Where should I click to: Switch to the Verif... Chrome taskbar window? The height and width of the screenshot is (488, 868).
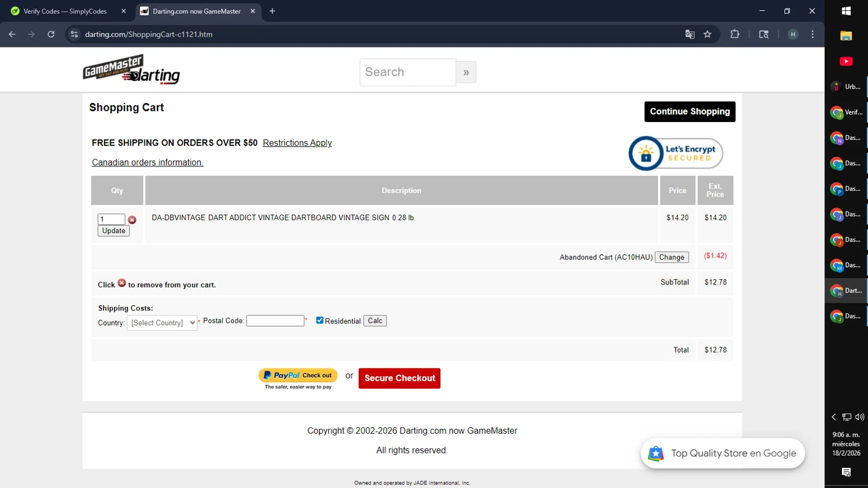[846, 112]
